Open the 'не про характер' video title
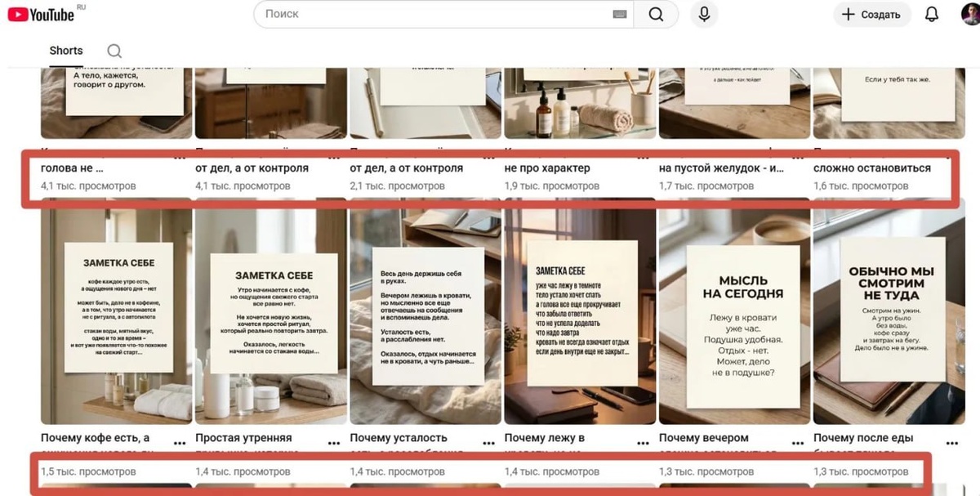Screen dimensions: 980x496 click(547, 168)
